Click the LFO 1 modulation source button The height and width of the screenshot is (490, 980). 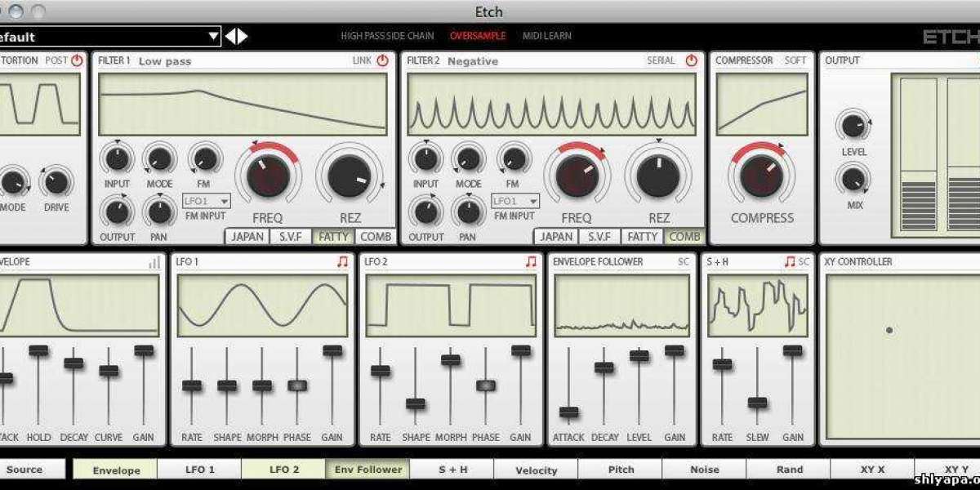(x=200, y=470)
